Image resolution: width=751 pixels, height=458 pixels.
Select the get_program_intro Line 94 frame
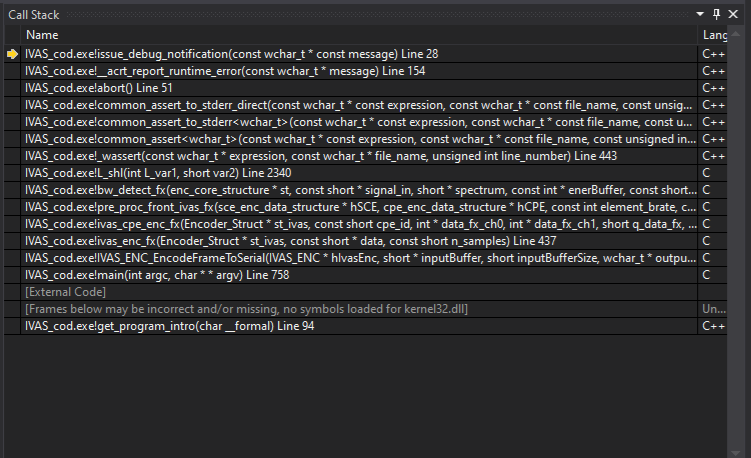(170, 326)
